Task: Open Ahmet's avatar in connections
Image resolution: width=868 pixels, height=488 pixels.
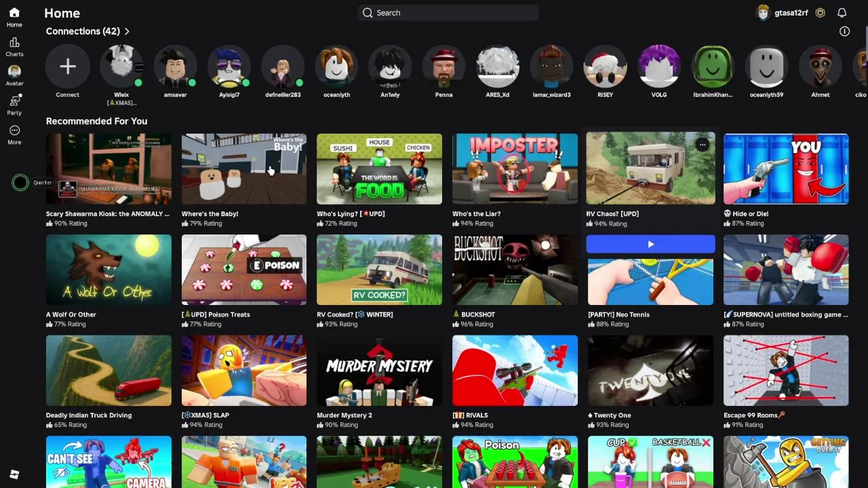Action: 821,66
